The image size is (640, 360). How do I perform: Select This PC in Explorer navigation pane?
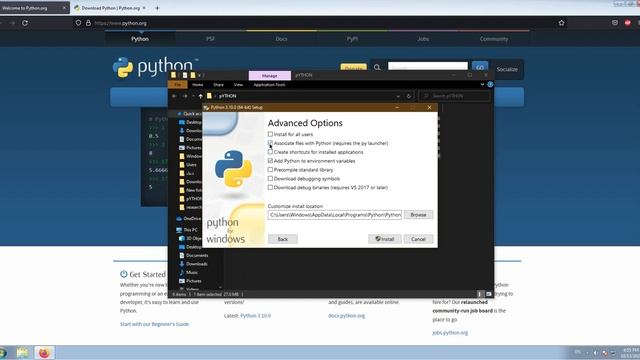pos(187,230)
